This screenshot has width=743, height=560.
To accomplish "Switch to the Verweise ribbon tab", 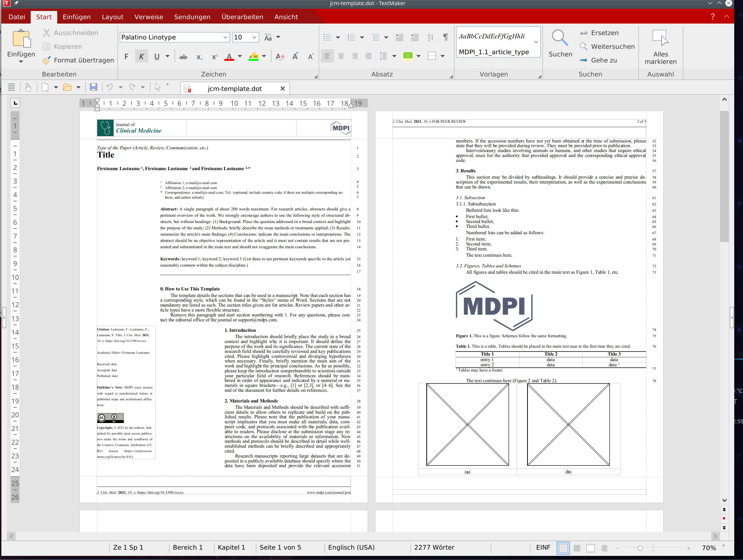I will [149, 17].
